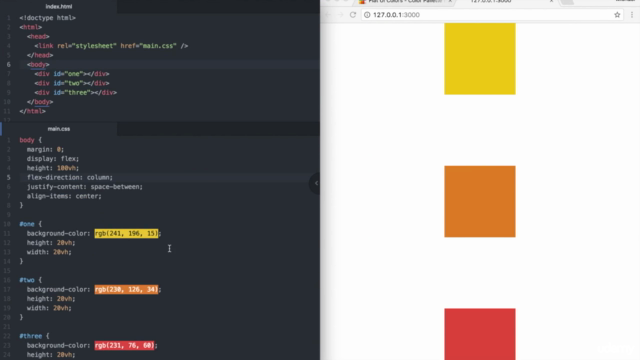Open the main.css editor tab

59,129
